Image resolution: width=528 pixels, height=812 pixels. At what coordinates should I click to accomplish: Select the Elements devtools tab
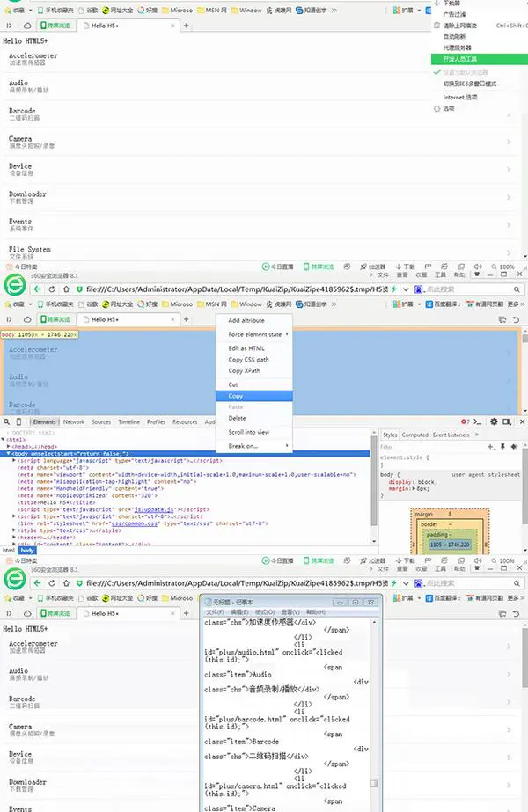45,422
